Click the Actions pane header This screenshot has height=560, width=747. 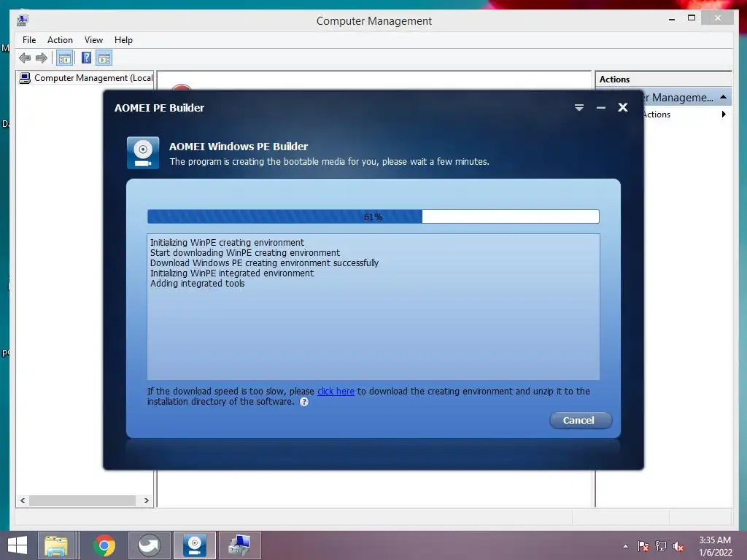(663, 79)
